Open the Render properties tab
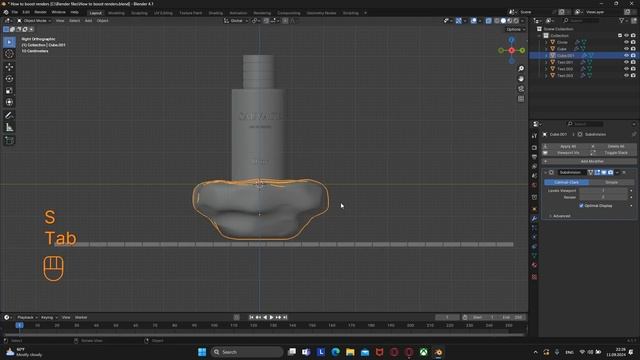Screen dimensions: 640x360 534,147
